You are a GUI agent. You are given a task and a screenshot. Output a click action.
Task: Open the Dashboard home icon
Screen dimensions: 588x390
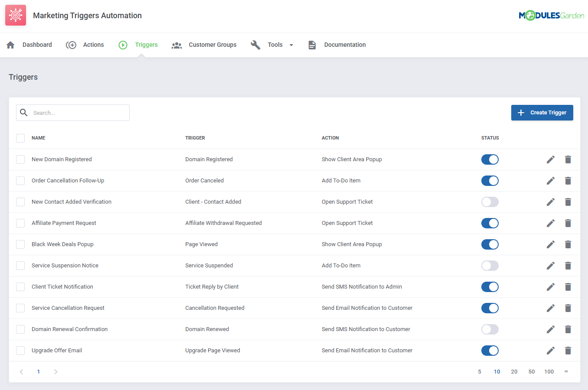tap(10, 44)
